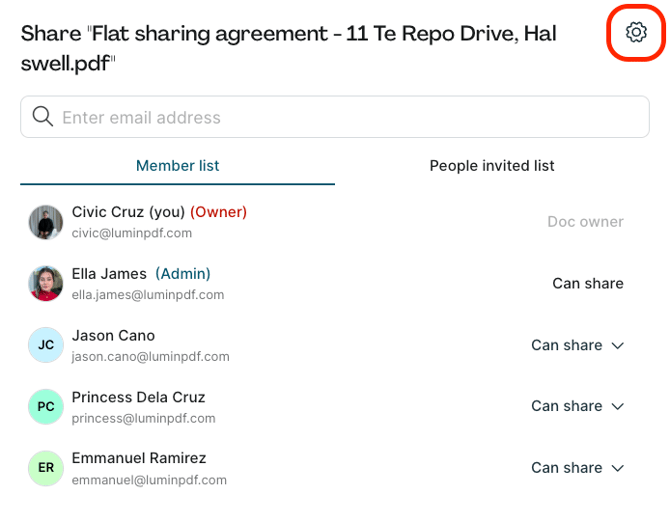Click Emmanuel Ramirez's email address
The height and width of the screenshot is (522, 670).
click(149, 480)
